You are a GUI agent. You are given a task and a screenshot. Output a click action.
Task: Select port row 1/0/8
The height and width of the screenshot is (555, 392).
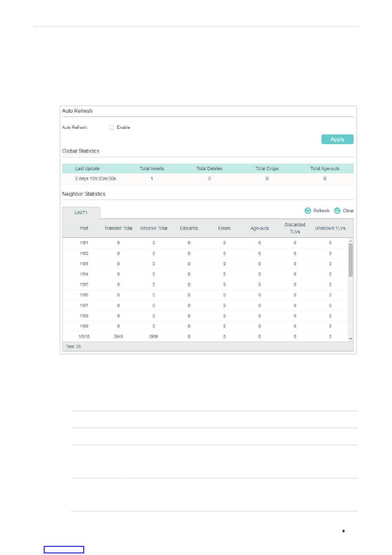point(205,316)
